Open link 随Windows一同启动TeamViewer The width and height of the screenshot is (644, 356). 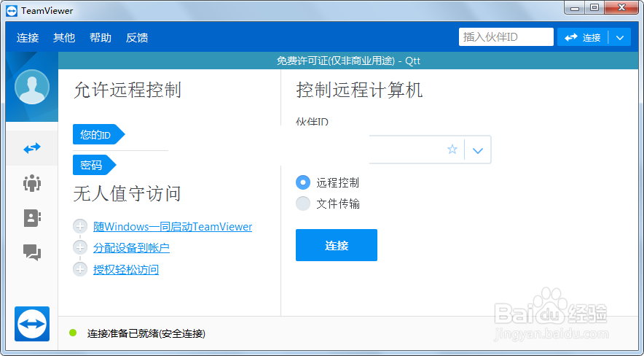[x=173, y=227]
